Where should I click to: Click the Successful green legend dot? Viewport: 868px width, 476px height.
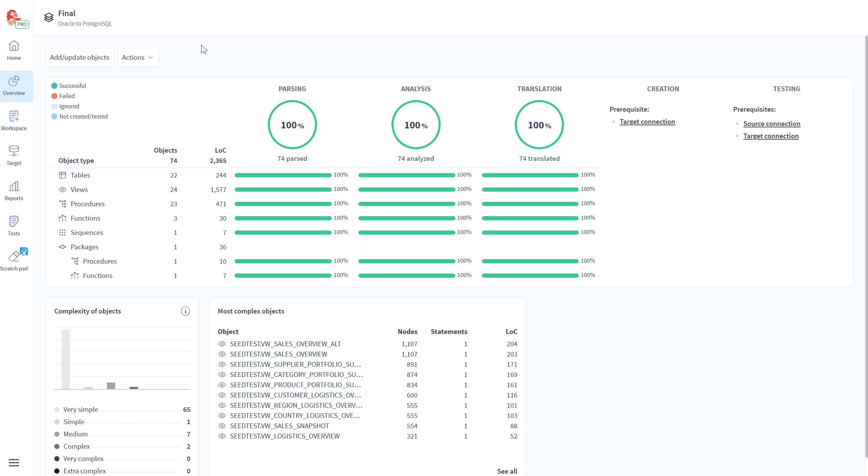point(54,86)
